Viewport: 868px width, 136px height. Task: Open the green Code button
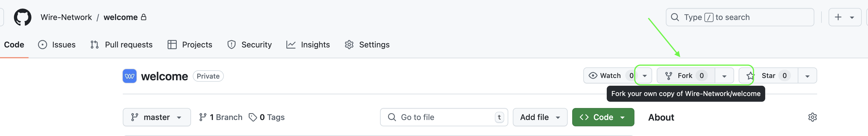click(x=603, y=117)
